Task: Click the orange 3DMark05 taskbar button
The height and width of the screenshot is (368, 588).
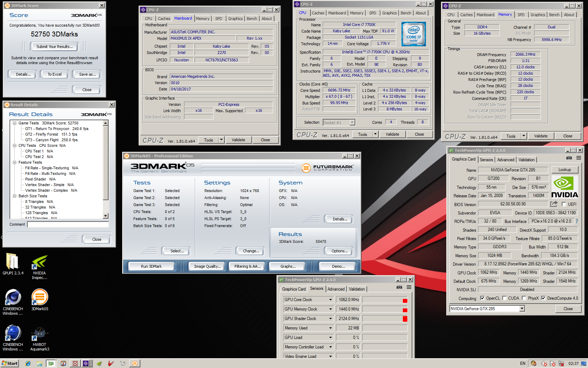Action: pyautogui.click(x=134, y=363)
